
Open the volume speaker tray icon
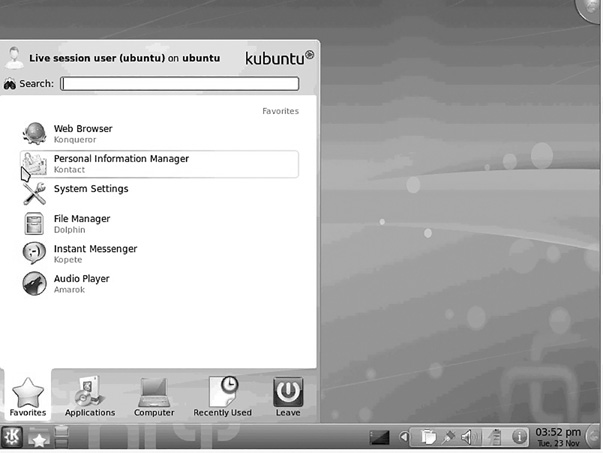(x=470, y=437)
